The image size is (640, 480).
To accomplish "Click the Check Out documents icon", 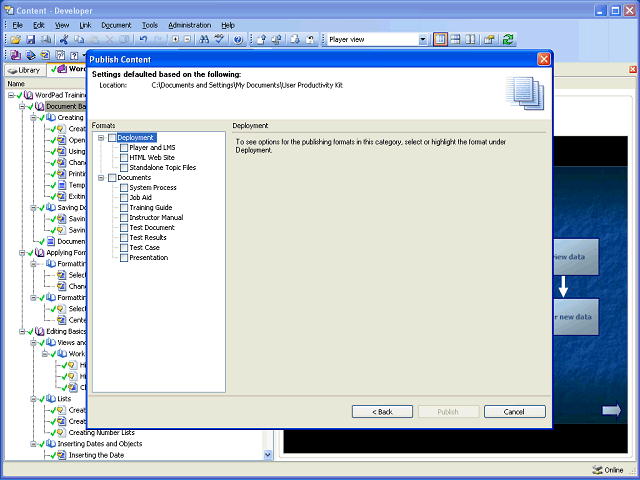I will pyautogui.click(x=277, y=40).
